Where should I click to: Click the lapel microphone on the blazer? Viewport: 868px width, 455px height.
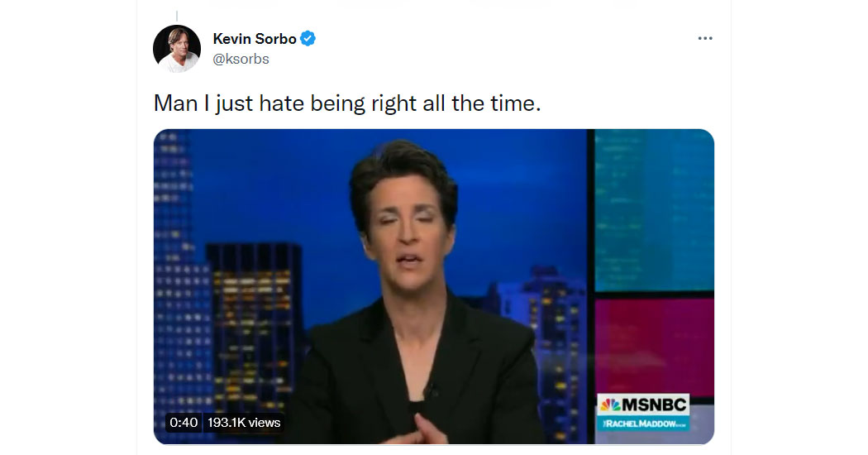tap(431, 390)
